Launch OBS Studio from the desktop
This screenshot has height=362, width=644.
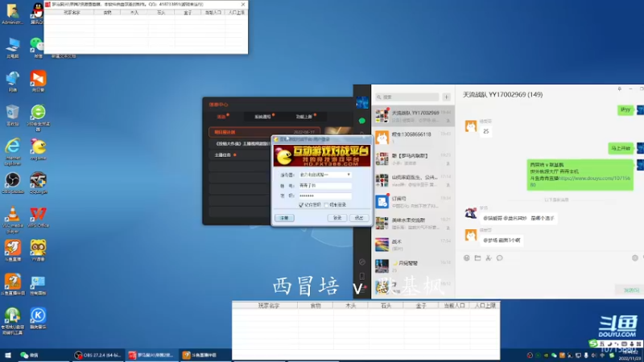pos(12,183)
